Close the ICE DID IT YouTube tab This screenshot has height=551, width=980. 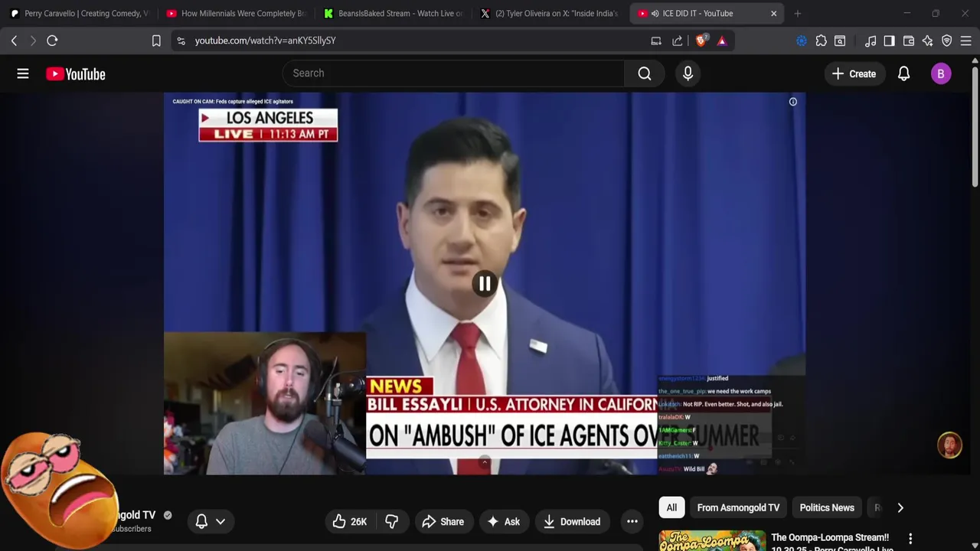tap(773, 13)
